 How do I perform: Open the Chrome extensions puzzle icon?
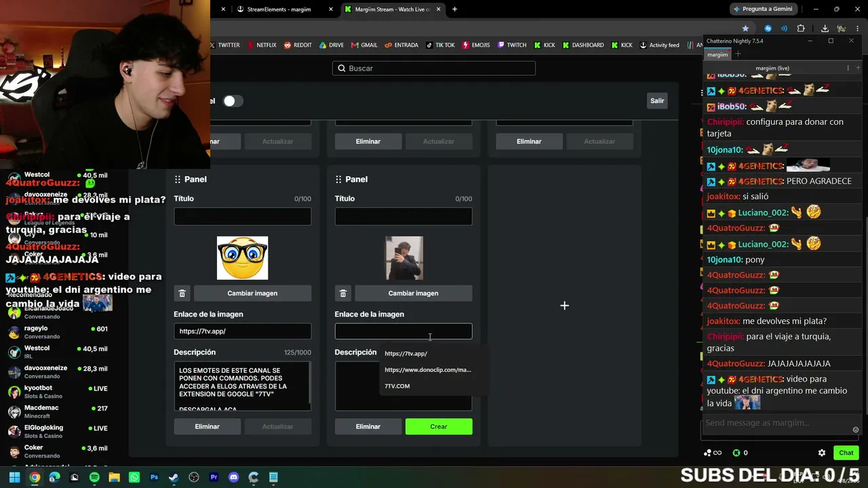801,28
